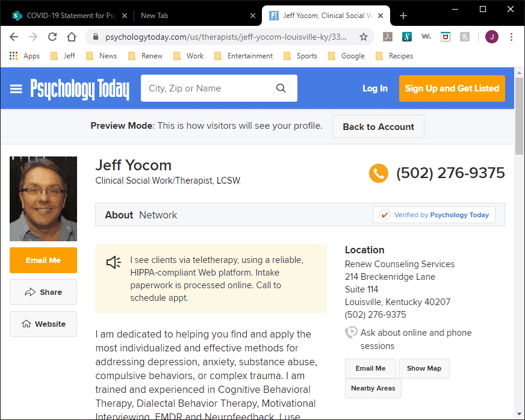Click the browser reload icon

click(52, 37)
